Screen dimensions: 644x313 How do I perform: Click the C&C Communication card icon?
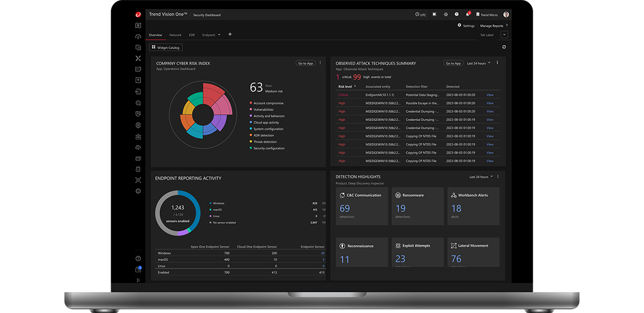coord(342,195)
